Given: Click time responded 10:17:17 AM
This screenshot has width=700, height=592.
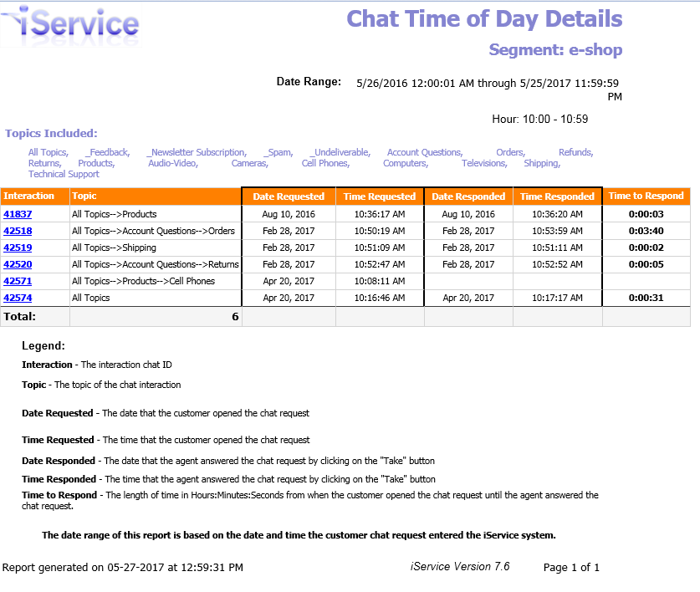Looking at the screenshot, I should click(557, 298).
